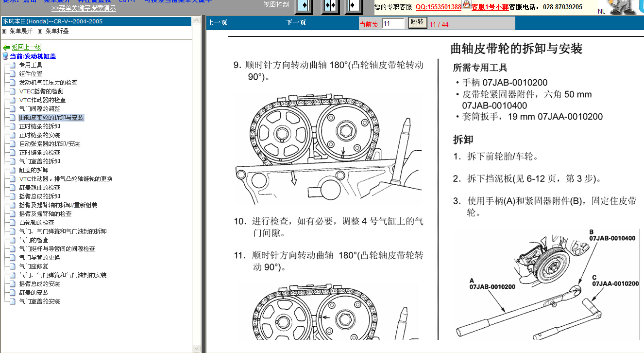Click the page icon beside 正时链条的检查
The width and height of the screenshot is (644, 353).
point(13,153)
